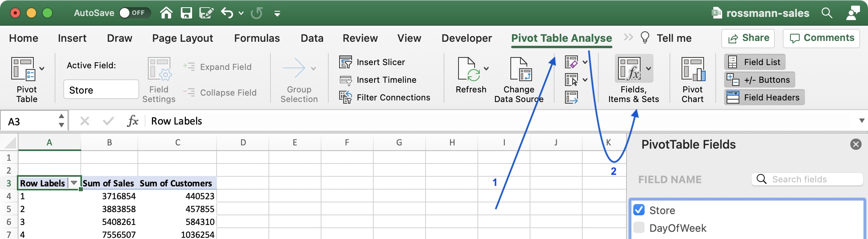This screenshot has width=868, height=239.
Task: Open the account sharing person icon
Action: pos(853,13)
